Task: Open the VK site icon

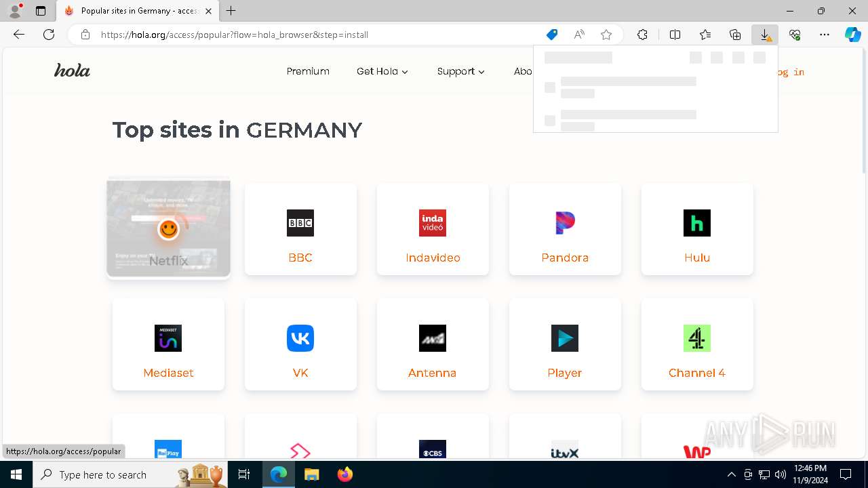Action: click(300, 338)
